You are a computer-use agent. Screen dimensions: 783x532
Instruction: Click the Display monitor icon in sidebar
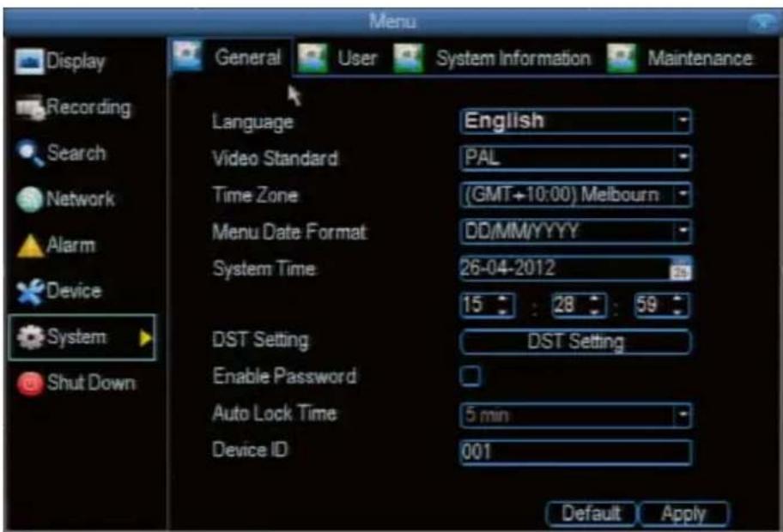pos(29,62)
